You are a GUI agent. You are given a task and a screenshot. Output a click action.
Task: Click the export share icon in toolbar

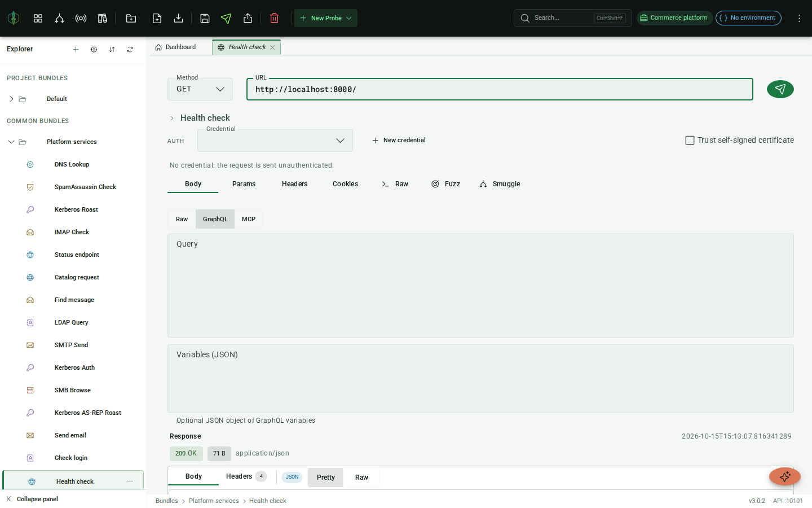pos(248,18)
